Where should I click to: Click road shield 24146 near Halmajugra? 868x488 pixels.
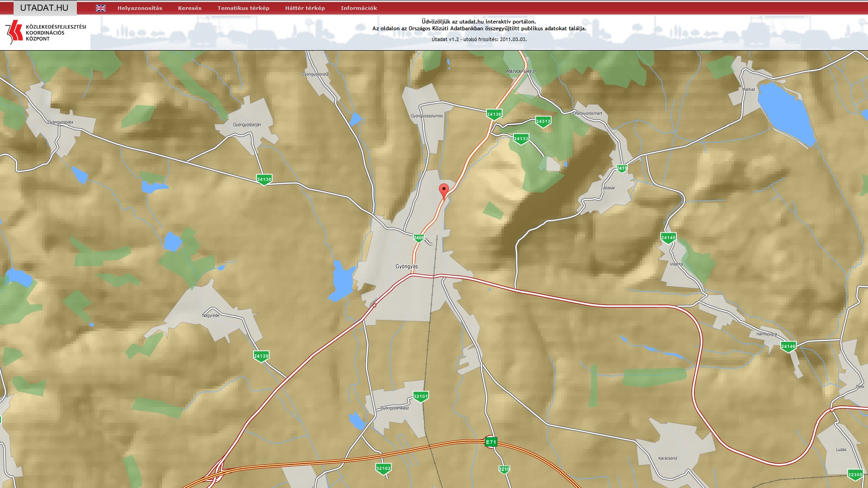[x=788, y=347]
